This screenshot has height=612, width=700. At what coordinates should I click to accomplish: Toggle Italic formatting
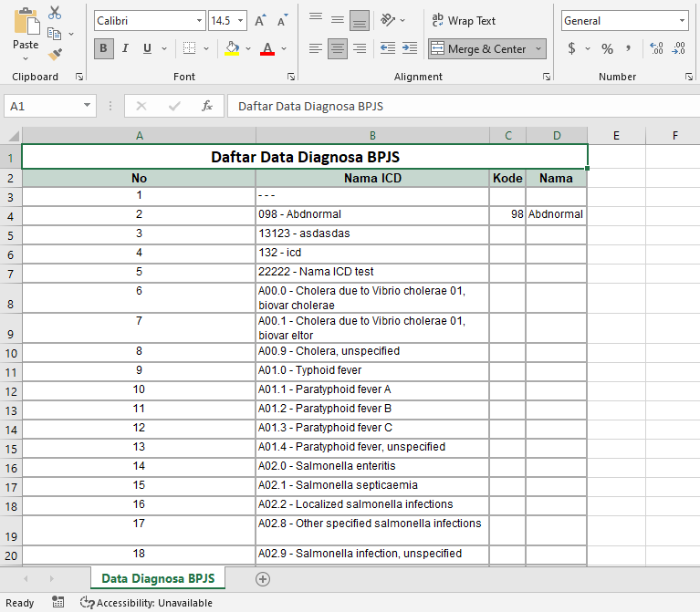(125, 48)
